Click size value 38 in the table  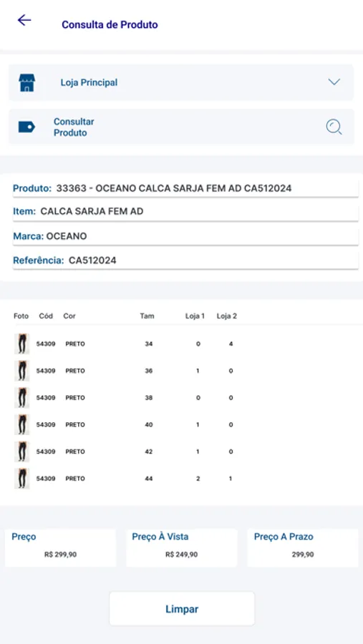[149, 398]
